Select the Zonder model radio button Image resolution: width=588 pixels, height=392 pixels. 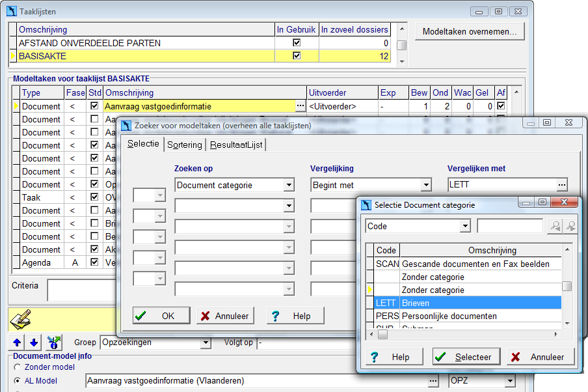[x=18, y=367]
